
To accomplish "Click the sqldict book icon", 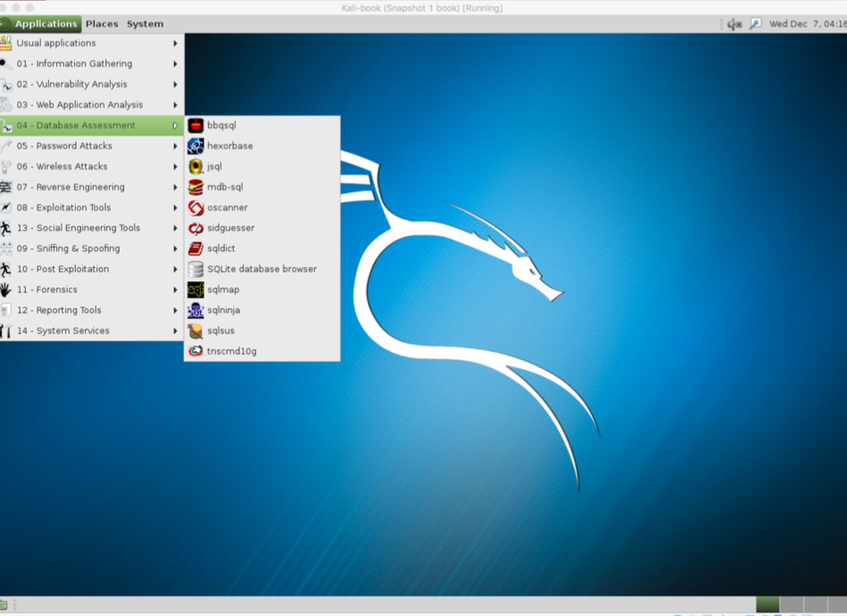I will (x=195, y=248).
